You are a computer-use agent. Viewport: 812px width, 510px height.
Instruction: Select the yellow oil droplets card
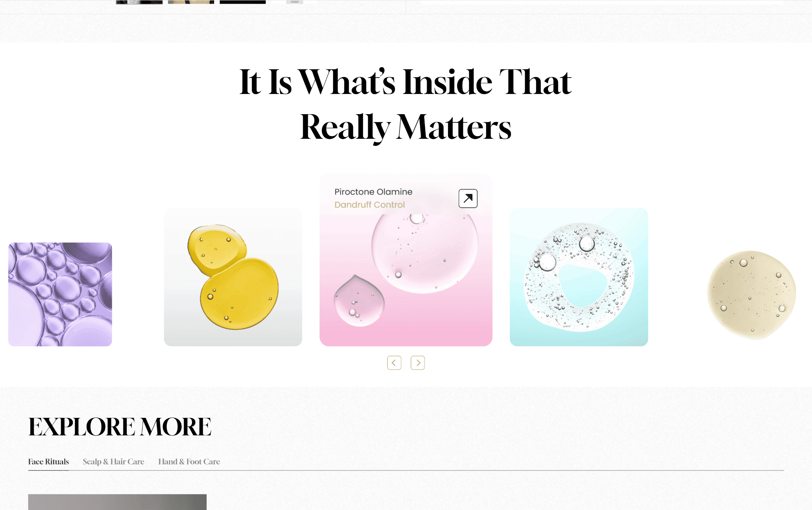click(233, 277)
